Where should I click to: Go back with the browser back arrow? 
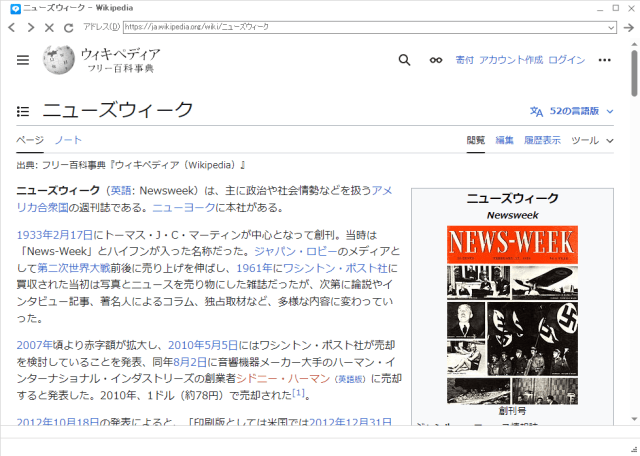pos(12,27)
